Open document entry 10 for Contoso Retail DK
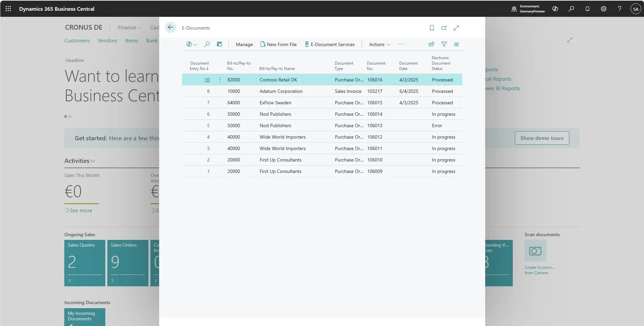The height and width of the screenshot is (326, 644). 207,80
